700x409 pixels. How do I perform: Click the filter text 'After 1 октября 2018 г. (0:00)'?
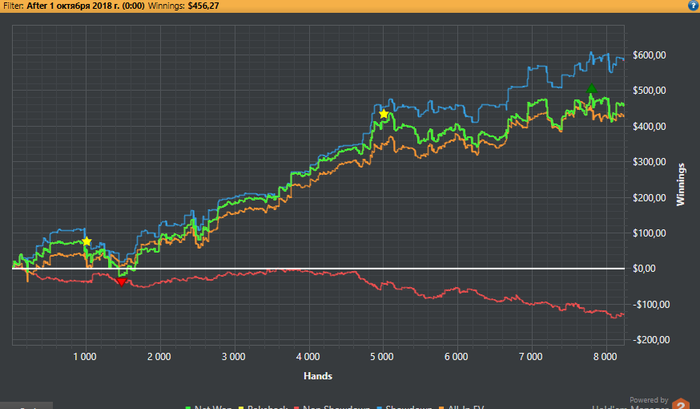coord(85,6)
